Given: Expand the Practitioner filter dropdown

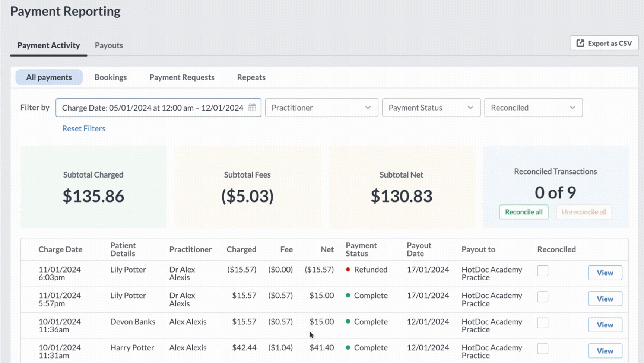Looking at the screenshot, I should pyautogui.click(x=321, y=108).
